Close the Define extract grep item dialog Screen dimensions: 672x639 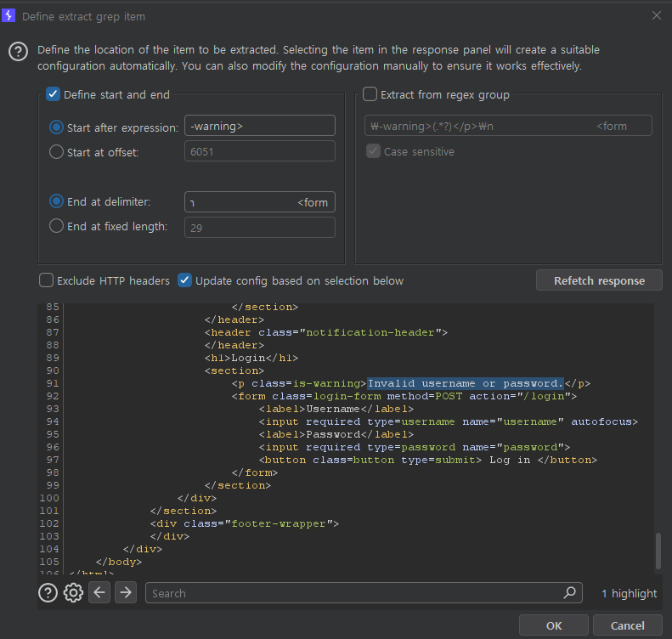click(656, 16)
